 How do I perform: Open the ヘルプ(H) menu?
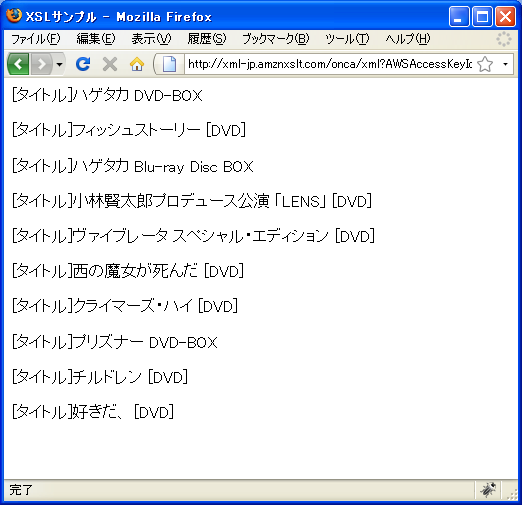coord(408,39)
